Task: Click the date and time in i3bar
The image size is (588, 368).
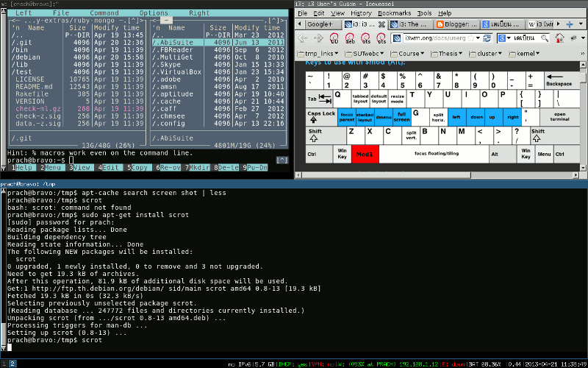Action: (x=555, y=364)
